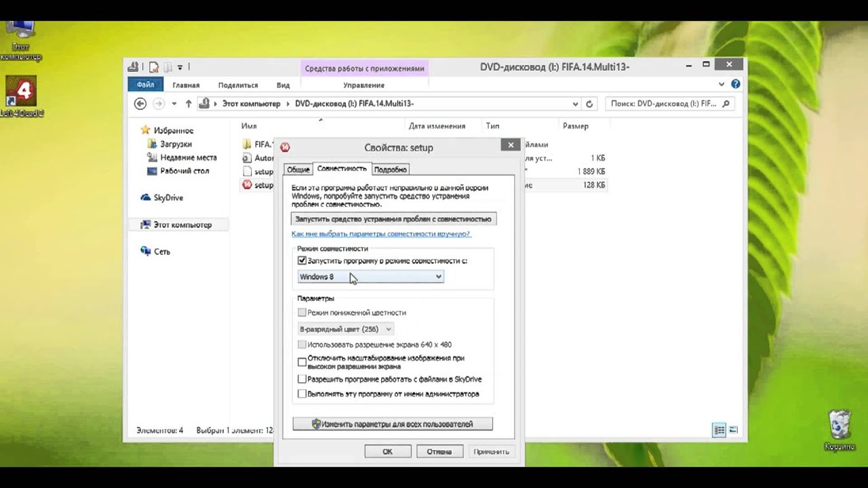Select Избранное in navigation pane

[x=167, y=130]
